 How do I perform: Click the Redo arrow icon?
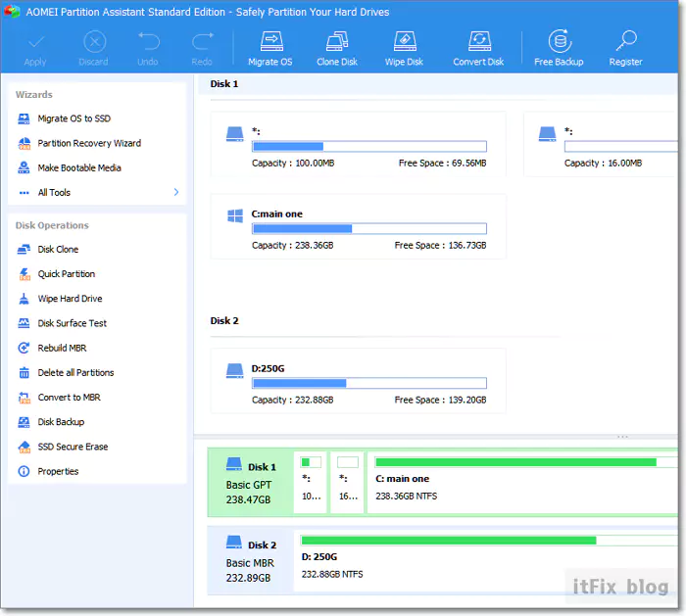click(x=202, y=42)
